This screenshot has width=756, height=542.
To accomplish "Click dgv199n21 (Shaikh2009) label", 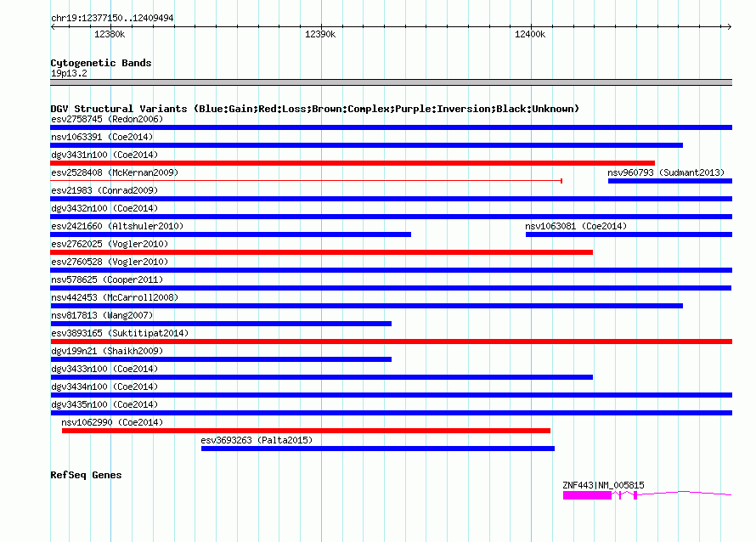I will click(x=107, y=351).
